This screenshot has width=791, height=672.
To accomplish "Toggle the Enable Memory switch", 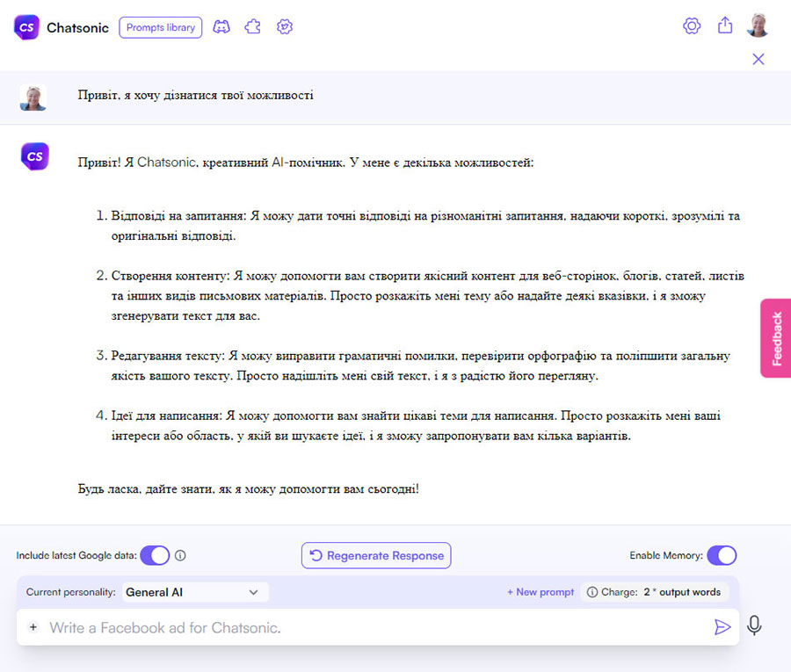I will (x=722, y=555).
